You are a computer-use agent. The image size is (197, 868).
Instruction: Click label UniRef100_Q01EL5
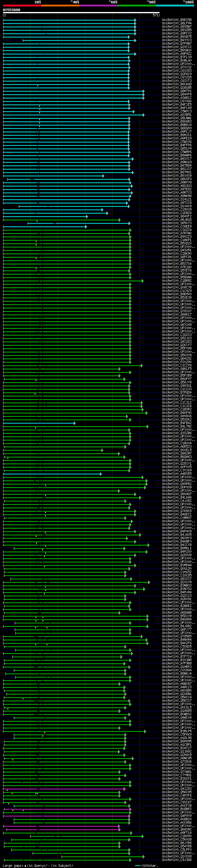(177, 450)
